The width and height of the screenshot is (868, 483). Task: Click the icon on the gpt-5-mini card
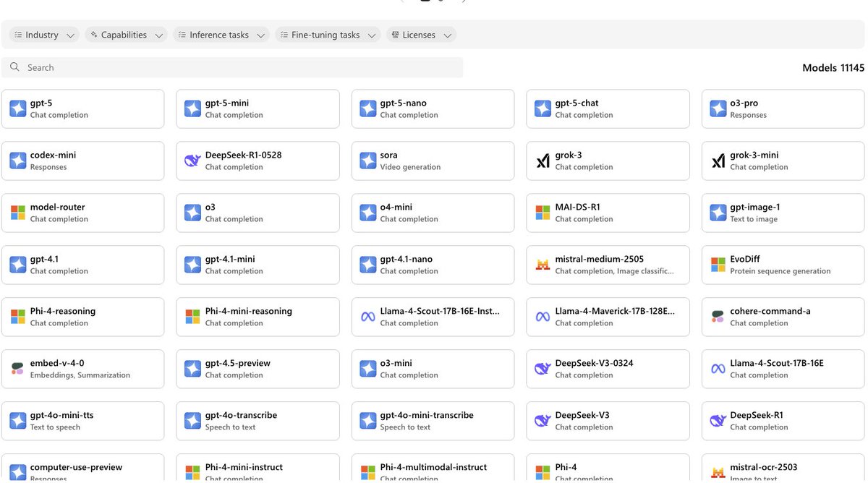pyautogui.click(x=193, y=108)
